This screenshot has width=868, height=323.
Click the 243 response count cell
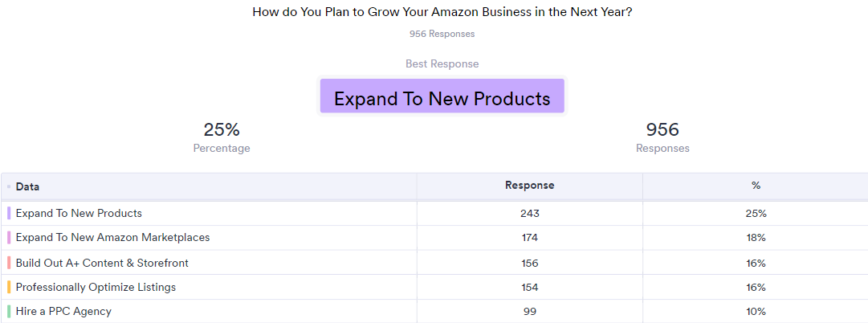(x=529, y=213)
